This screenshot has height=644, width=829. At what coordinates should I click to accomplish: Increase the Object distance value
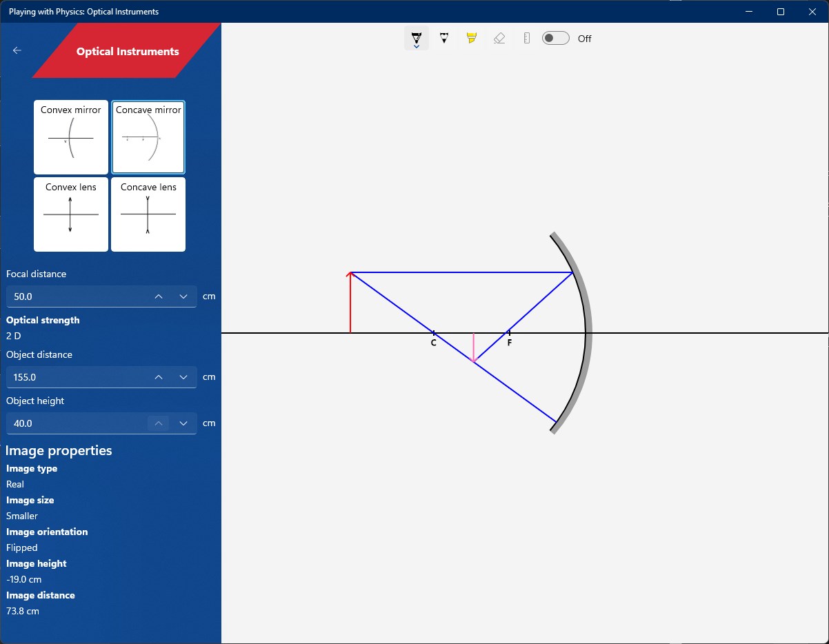point(159,377)
